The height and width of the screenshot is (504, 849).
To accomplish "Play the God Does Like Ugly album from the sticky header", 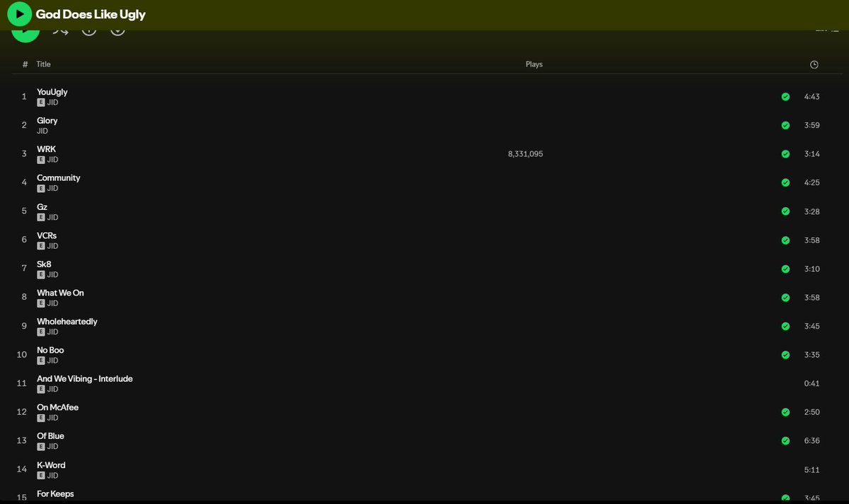I will pyautogui.click(x=19, y=14).
